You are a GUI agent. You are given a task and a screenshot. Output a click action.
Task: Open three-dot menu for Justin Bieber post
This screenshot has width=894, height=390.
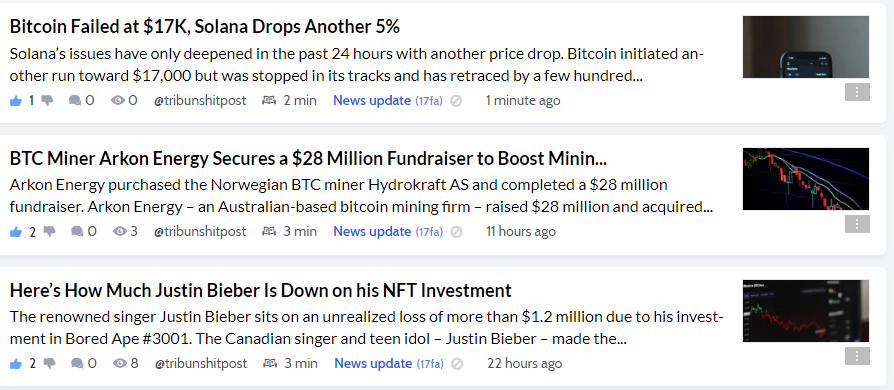(x=857, y=356)
